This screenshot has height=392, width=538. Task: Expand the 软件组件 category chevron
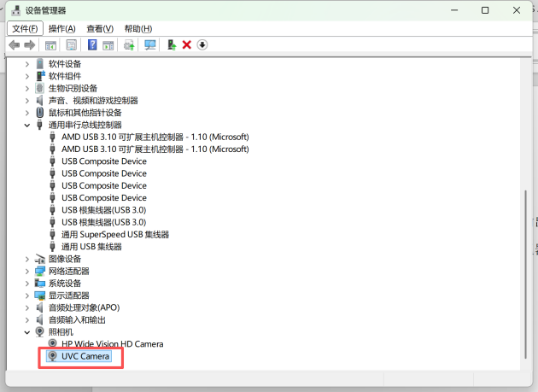point(27,76)
